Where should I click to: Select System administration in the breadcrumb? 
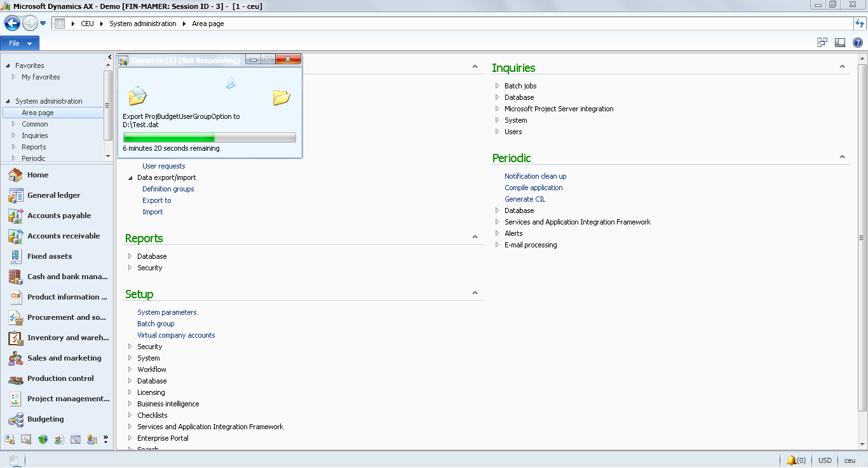143,24
